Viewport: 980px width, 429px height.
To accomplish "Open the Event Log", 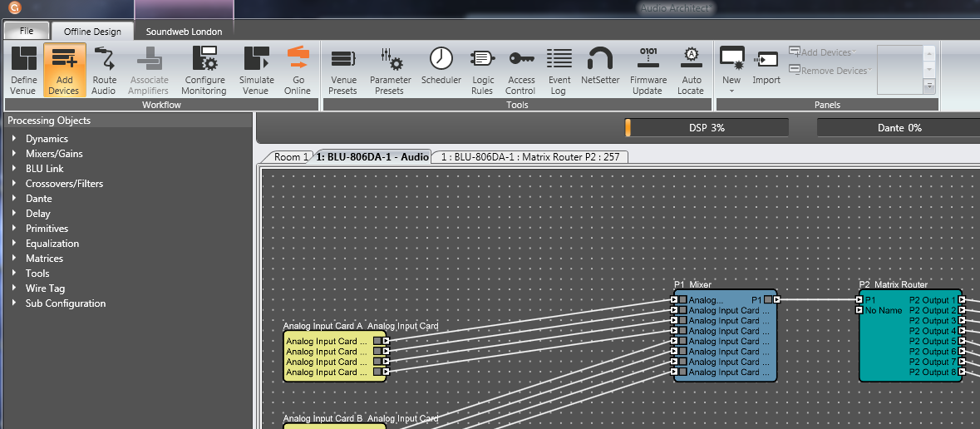I will pyautogui.click(x=559, y=71).
